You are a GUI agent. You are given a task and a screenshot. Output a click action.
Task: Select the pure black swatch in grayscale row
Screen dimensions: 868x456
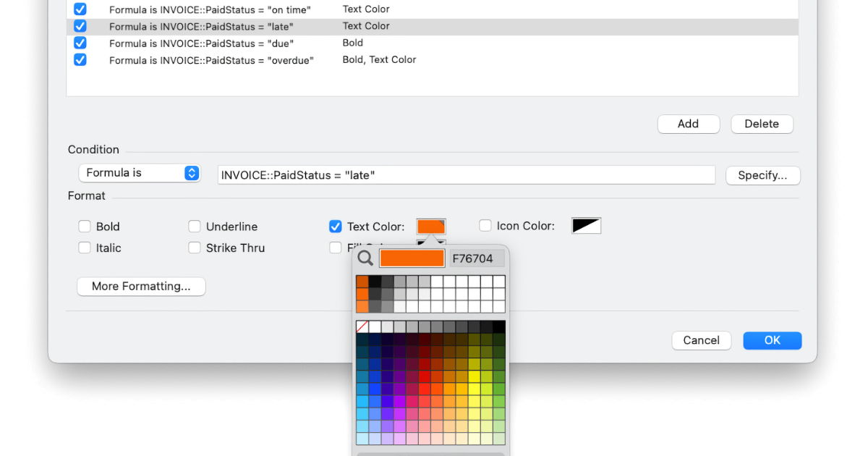499,326
